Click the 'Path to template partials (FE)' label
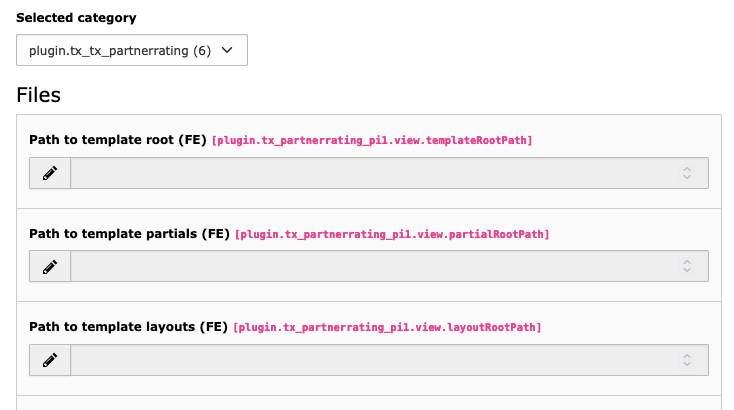This screenshot has height=410, width=734. [129, 234]
